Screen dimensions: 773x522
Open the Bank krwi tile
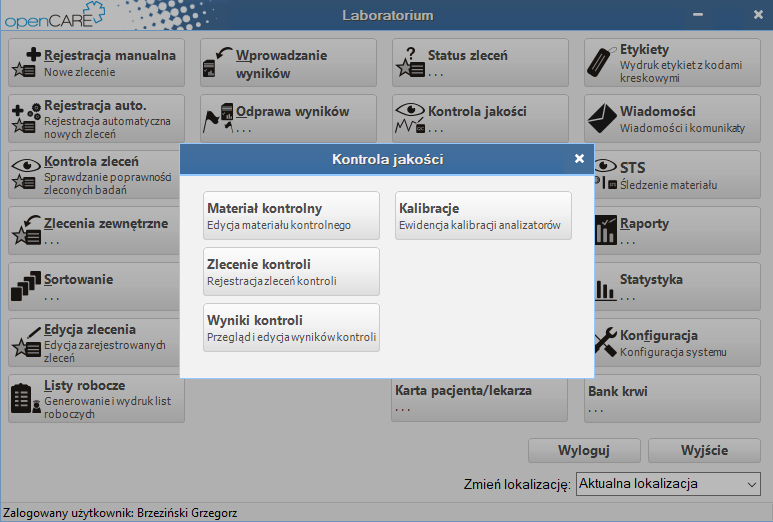672,400
